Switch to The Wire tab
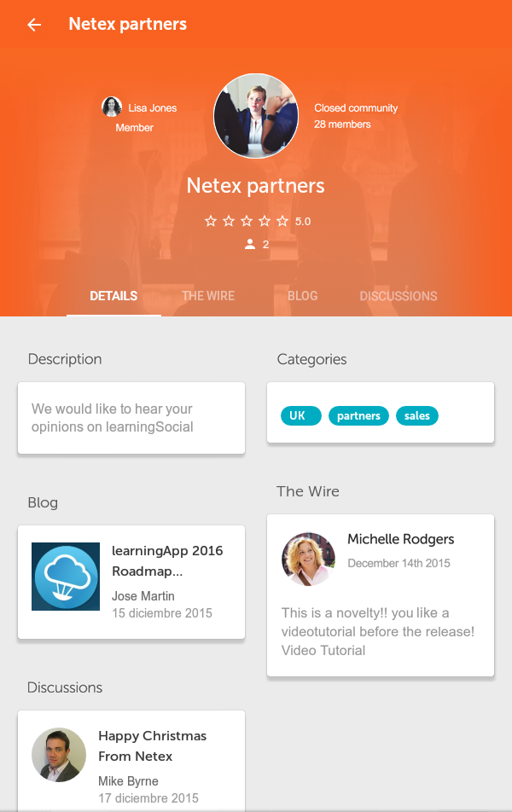 point(208,296)
